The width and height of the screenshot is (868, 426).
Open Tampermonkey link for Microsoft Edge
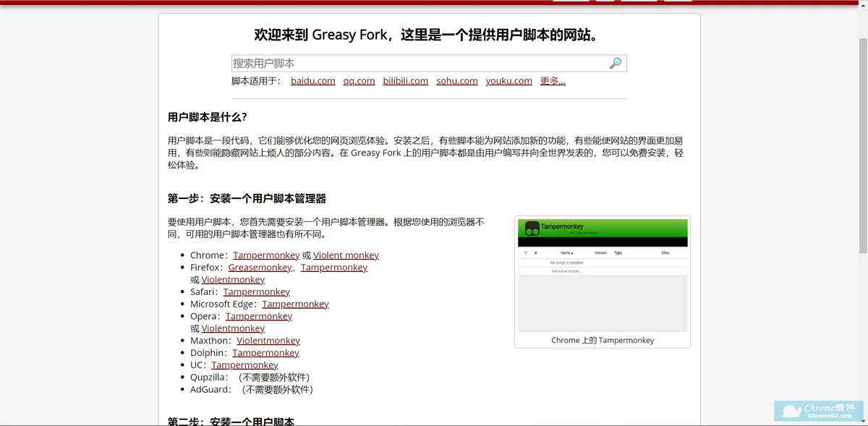tap(295, 304)
